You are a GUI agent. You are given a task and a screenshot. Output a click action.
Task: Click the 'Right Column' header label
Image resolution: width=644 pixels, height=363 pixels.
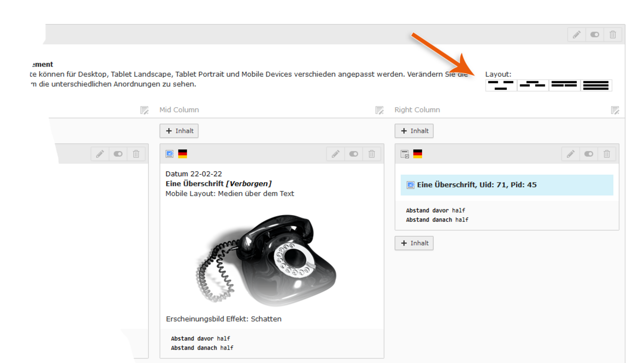(x=417, y=110)
